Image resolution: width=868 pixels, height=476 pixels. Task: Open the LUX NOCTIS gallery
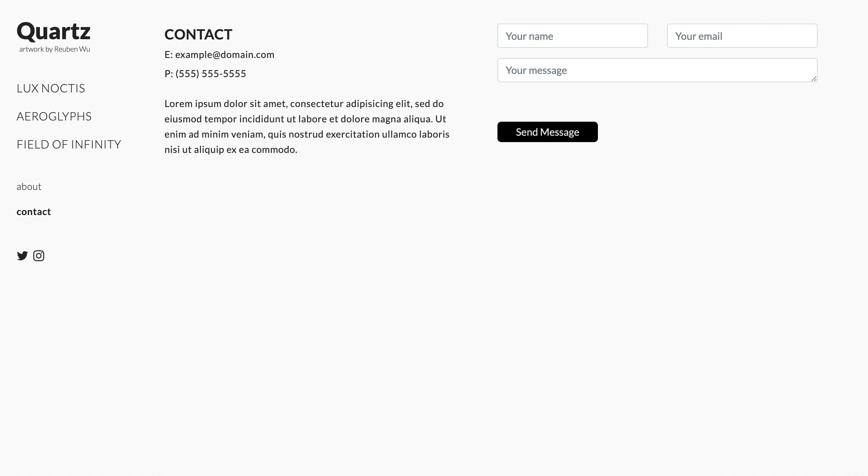point(51,88)
